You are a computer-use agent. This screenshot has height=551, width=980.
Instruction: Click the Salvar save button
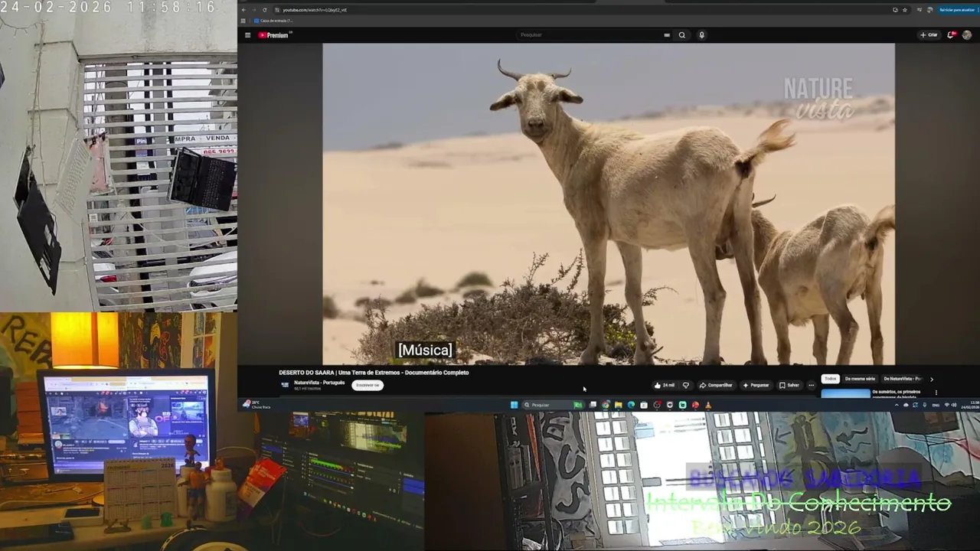tap(789, 385)
